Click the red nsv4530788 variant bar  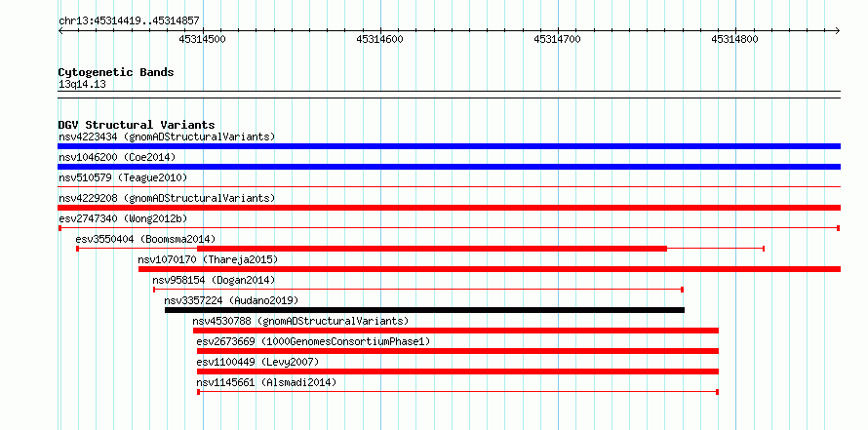point(455,331)
